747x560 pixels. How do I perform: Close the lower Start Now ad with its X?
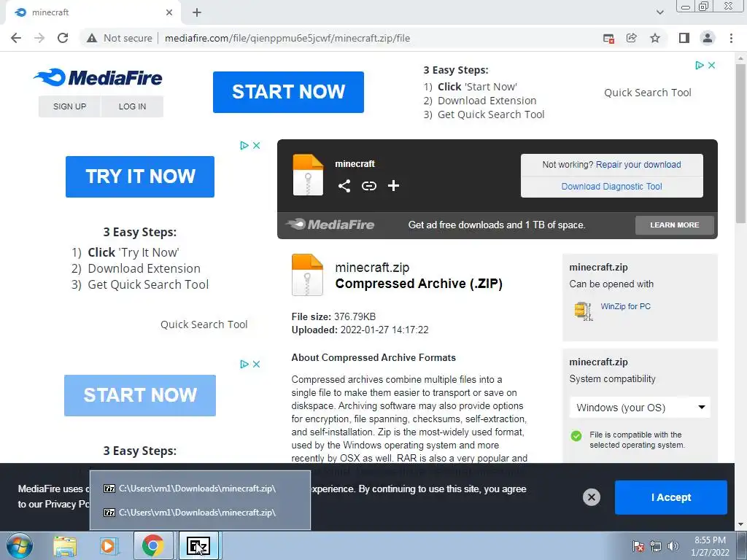(256, 364)
